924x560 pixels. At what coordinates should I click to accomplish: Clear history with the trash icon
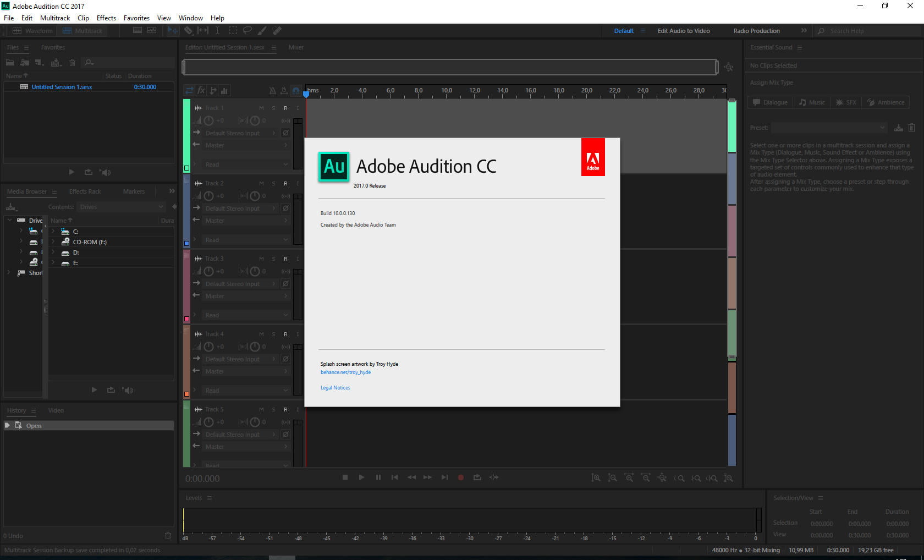[168, 535]
